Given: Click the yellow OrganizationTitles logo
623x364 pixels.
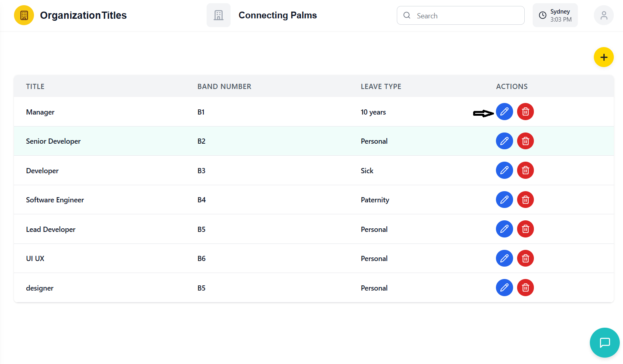Looking at the screenshot, I should pyautogui.click(x=24, y=16).
